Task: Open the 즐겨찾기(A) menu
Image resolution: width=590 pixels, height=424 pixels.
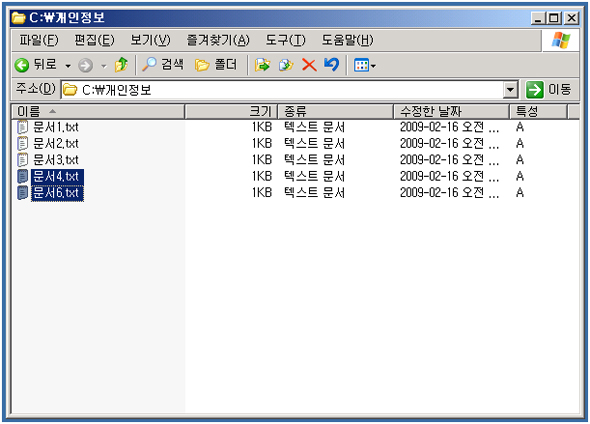Action: (x=218, y=40)
